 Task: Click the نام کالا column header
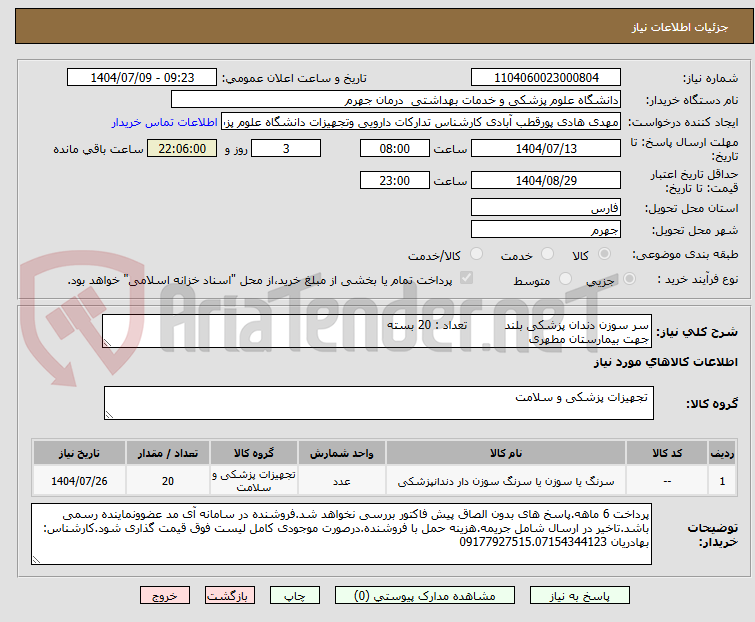[x=506, y=453]
